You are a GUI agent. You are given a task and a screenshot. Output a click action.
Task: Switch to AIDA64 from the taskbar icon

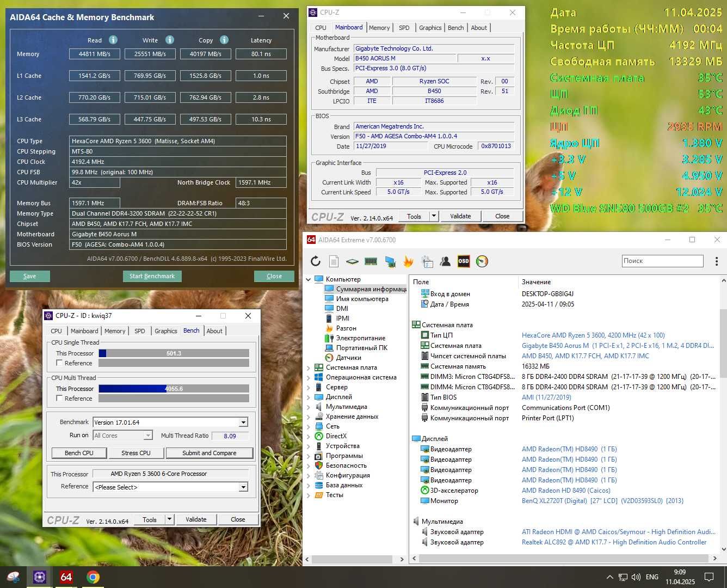pos(66,577)
